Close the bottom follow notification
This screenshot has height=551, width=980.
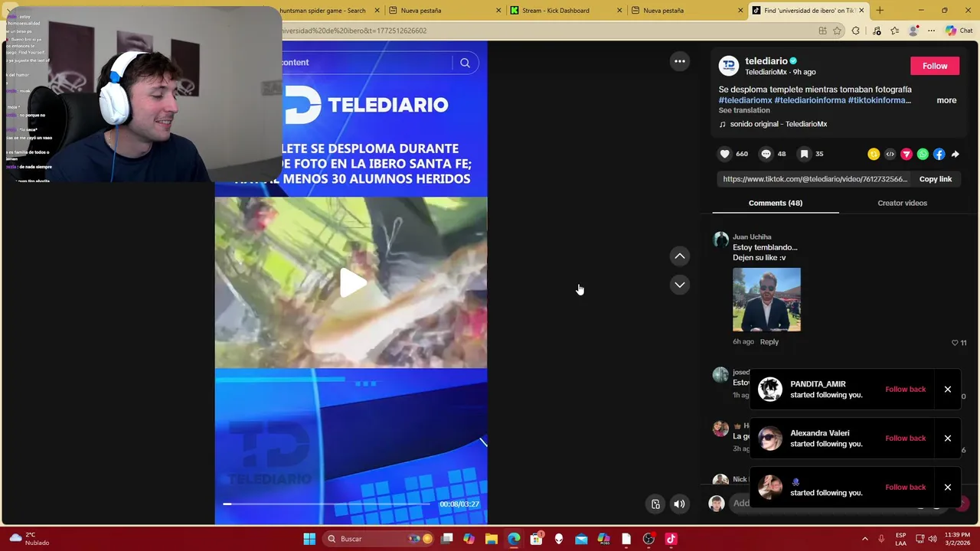click(x=947, y=487)
